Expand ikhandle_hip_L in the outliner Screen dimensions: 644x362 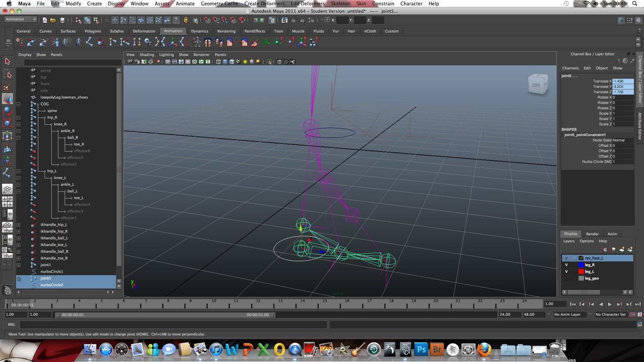click(x=19, y=225)
